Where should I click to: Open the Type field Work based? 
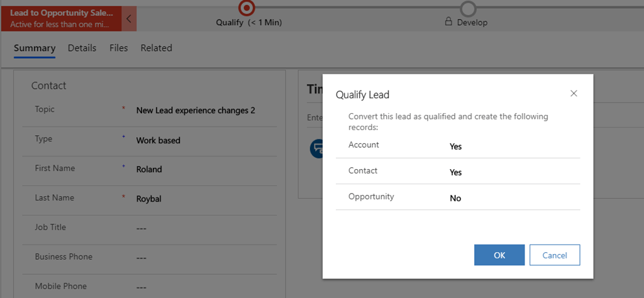coord(158,140)
